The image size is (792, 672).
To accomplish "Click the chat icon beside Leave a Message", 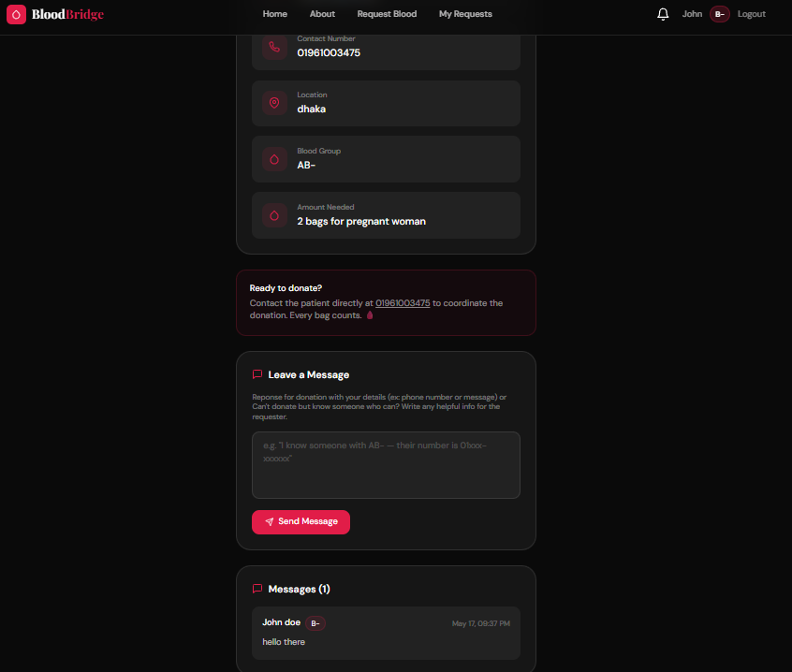I will (x=257, y=374).
